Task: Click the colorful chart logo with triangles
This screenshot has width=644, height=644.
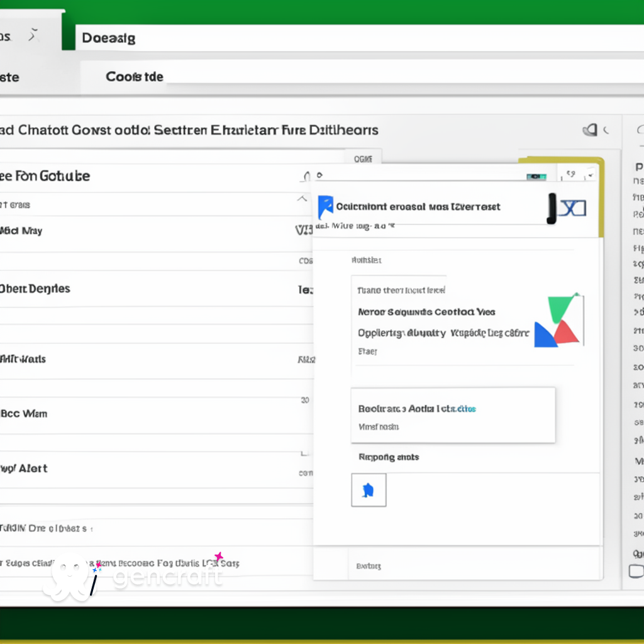Action: [557, 319]
